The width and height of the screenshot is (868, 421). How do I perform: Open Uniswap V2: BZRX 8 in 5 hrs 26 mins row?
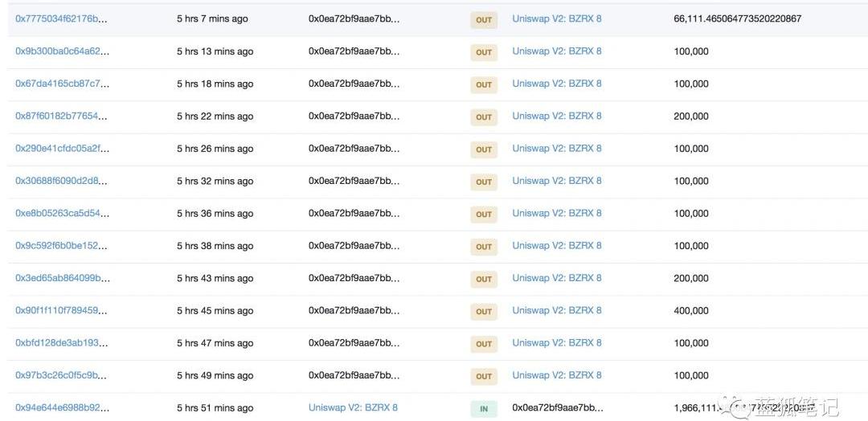tap(557, 149)
